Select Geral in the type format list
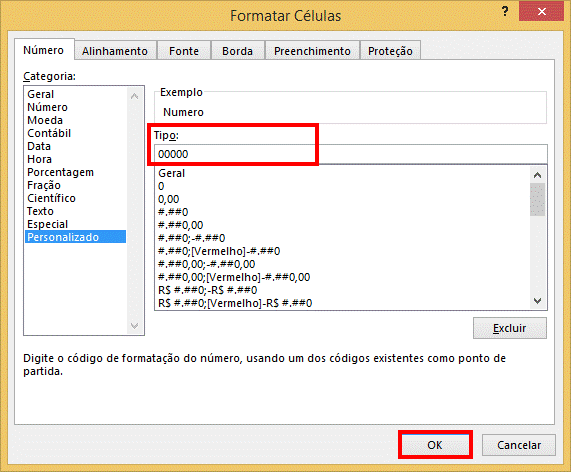 343,173
